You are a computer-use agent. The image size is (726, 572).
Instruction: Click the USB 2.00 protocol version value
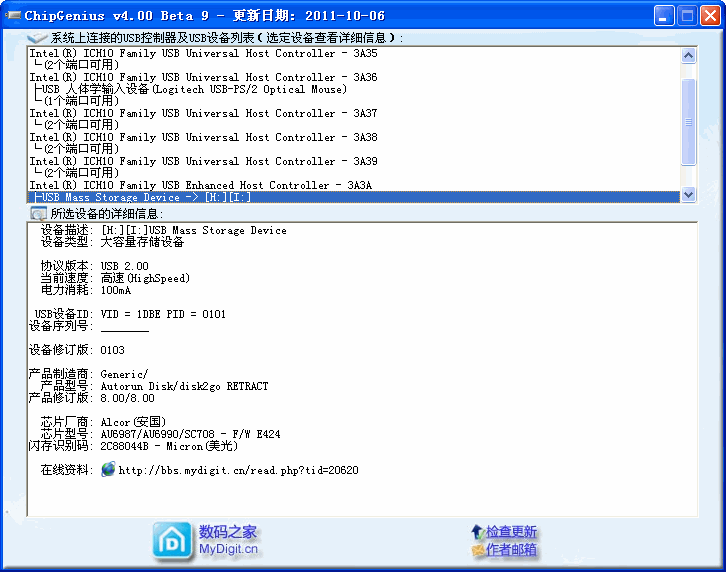[125, 266]
